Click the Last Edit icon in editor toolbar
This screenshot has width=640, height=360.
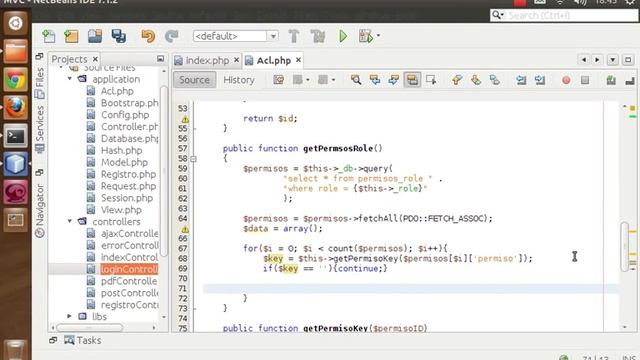coord(279,80)
